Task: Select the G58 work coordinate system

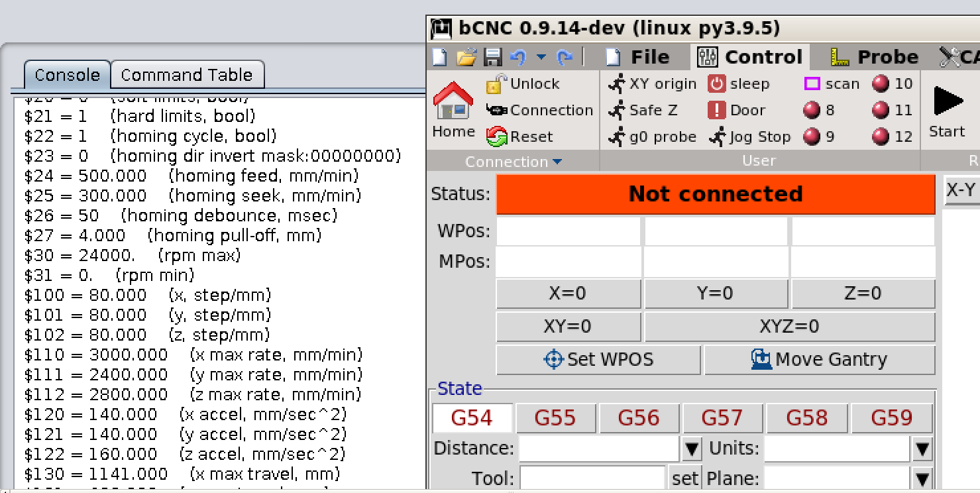Action: (x=806, y=418)
